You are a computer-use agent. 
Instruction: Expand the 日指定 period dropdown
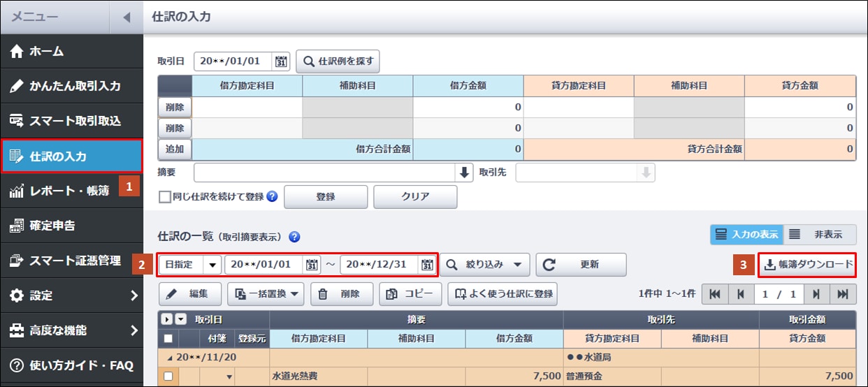tap(212, 265)
